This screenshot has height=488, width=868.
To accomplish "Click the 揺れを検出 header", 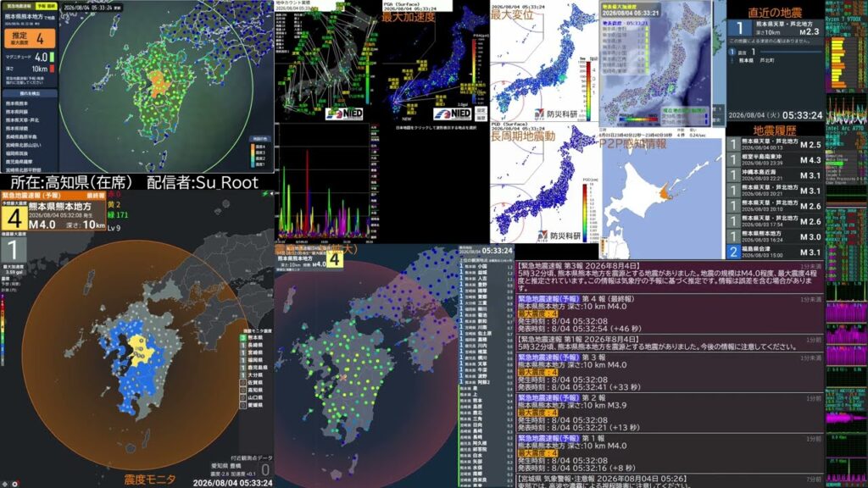I will [x=30, y=93].
